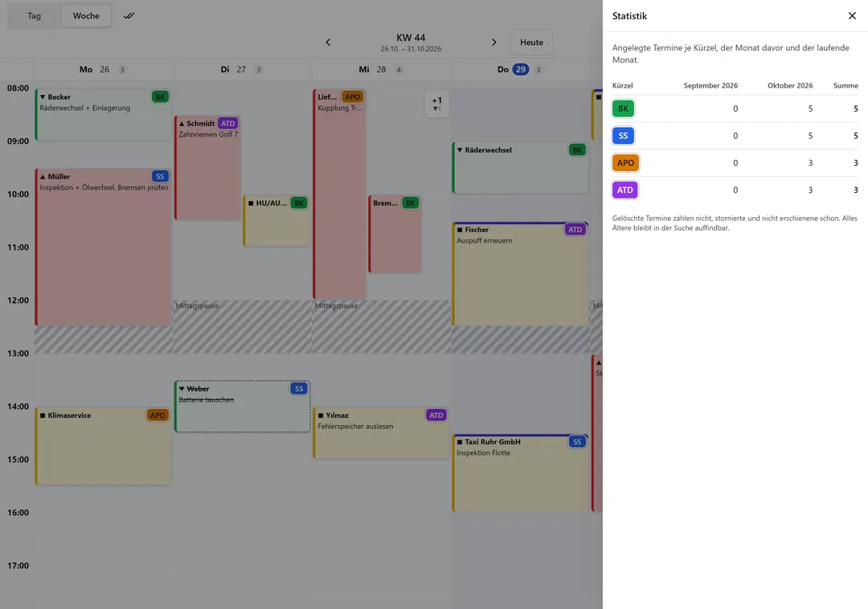Open the Thursday Räderwechsel appointment

pyautogui.click(x=520, y=168)
